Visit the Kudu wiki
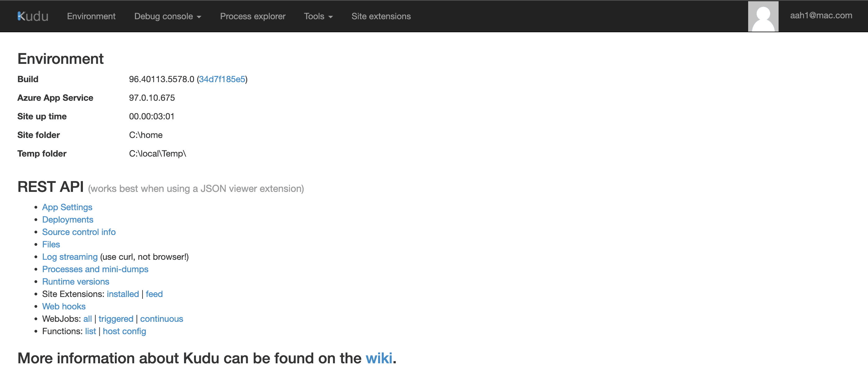The image size is (868, 385). pyautogui.click(x=380, y=358)
